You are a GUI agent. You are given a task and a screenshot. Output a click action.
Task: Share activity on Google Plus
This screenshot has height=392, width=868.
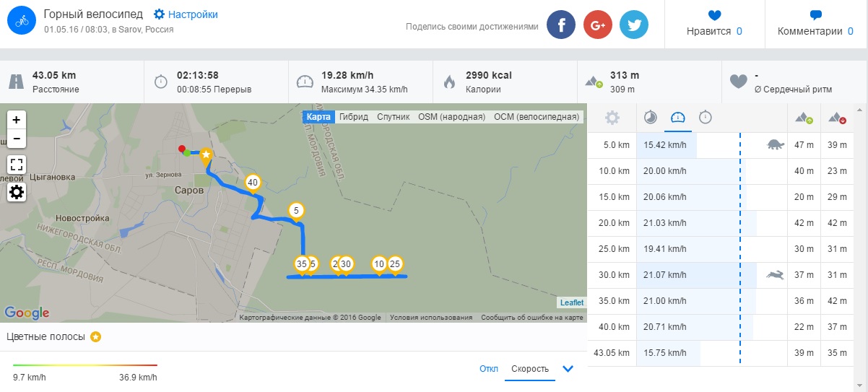pyautogui.click(x=597, y=25)
